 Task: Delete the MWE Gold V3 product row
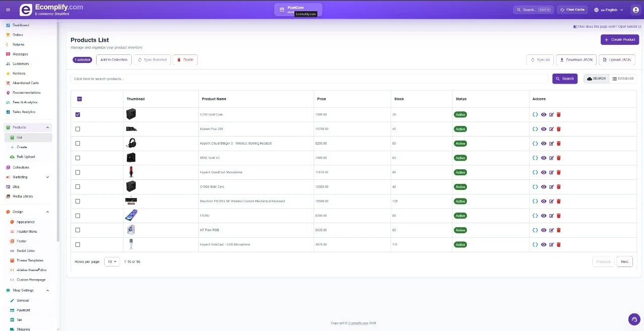click(x=559, y=158)
